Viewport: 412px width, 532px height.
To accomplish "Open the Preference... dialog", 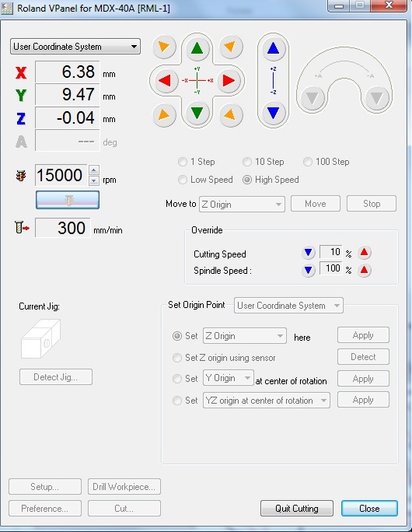I will pos(45,509).
